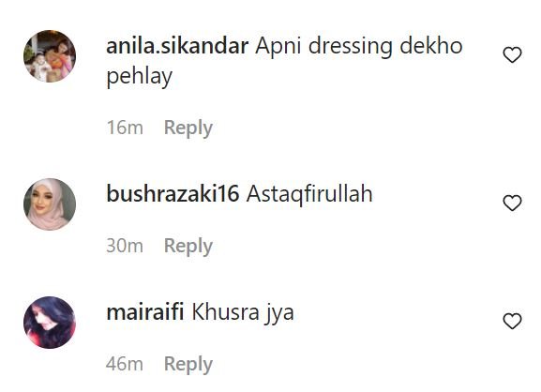Viewport: 541px width, 392px height.
Task: Click the word 'pehlay' on the second line
Action: 139,77
